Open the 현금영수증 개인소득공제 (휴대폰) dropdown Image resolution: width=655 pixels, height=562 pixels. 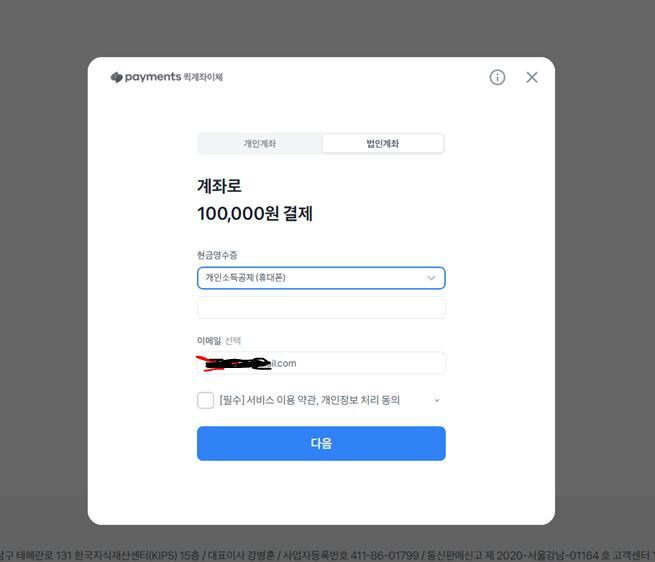click(321, 278)
